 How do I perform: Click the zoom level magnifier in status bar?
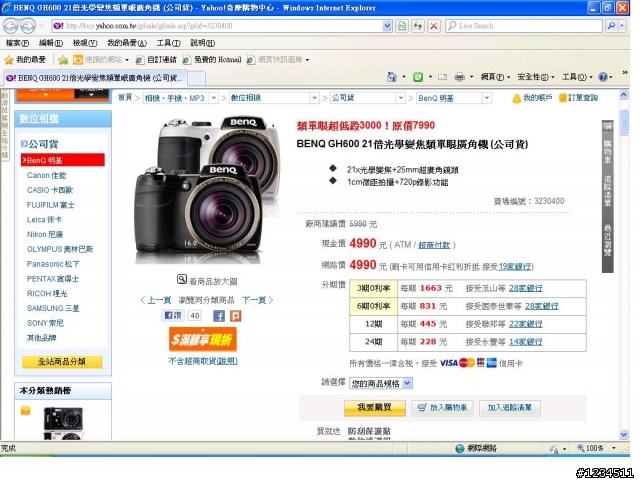(x=581, y=448)
